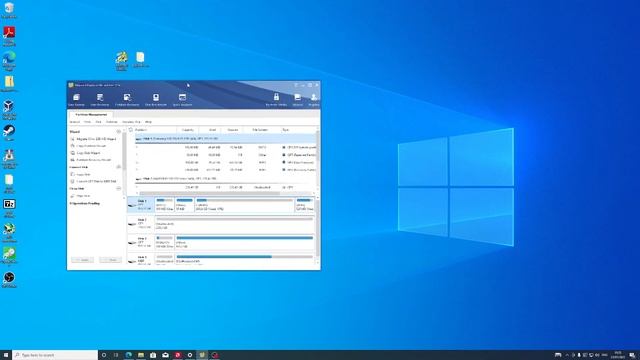Collapse the Wizard section in sidebar

(x=119, y=132)
